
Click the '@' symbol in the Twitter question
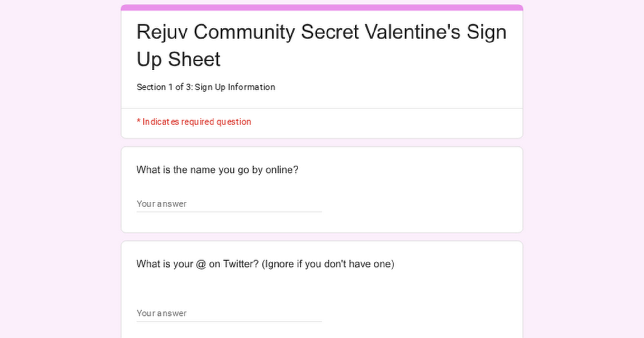tap(201, 264)
